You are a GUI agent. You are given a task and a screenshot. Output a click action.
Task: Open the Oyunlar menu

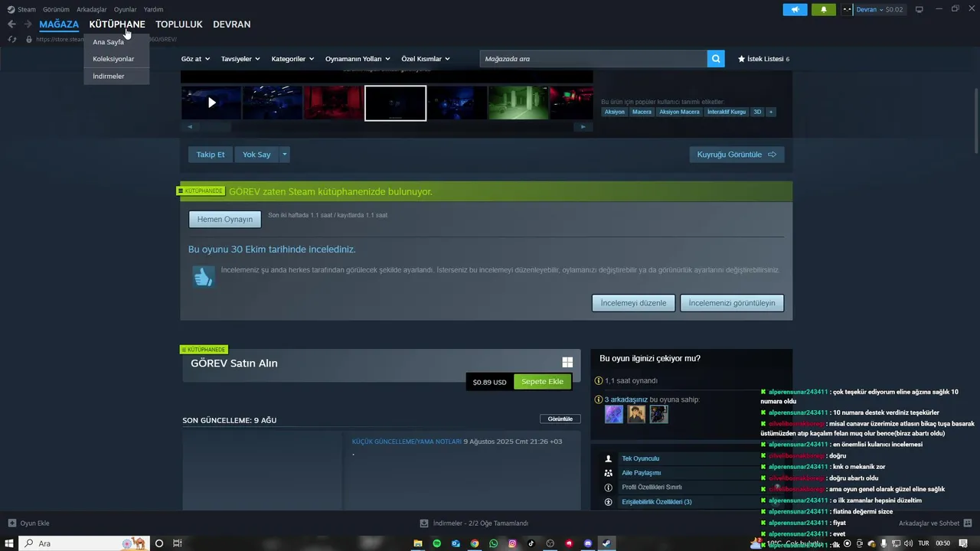pos(126,10)
